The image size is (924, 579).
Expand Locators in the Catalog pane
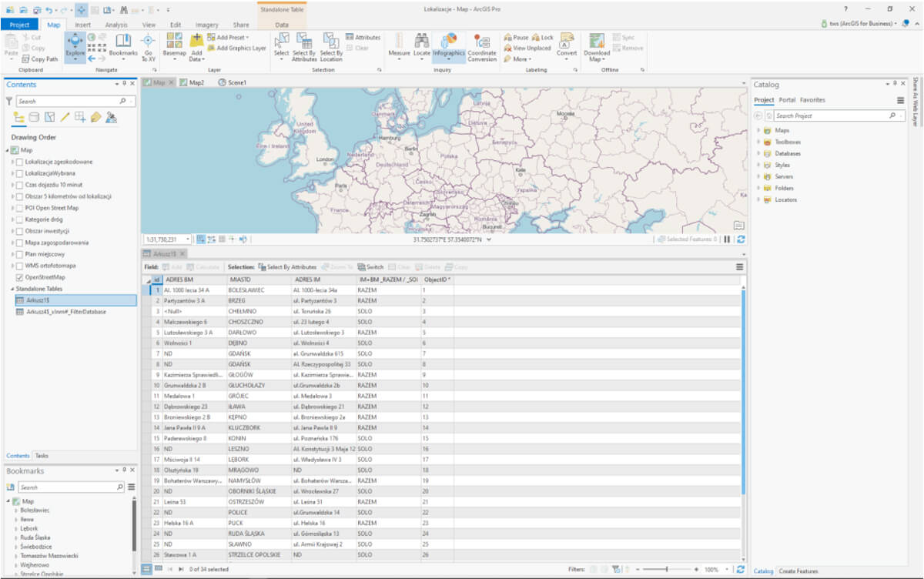point(758,199)
